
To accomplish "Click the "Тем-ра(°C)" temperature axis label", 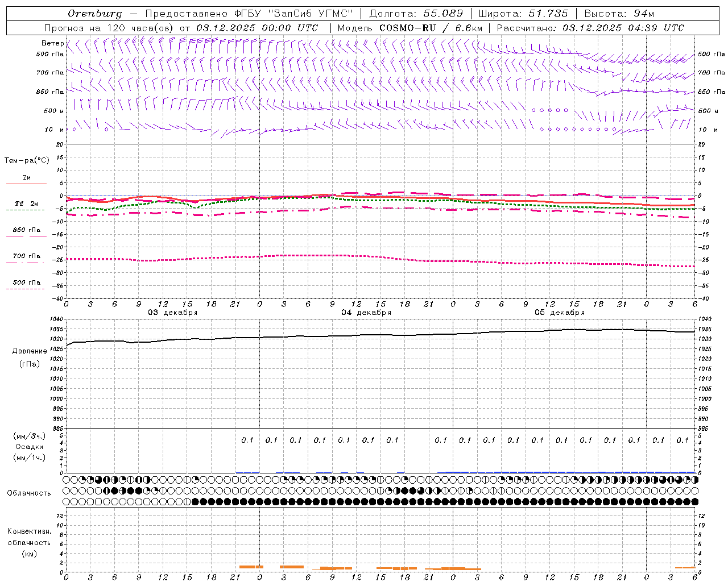I will [x=27, y=161].
